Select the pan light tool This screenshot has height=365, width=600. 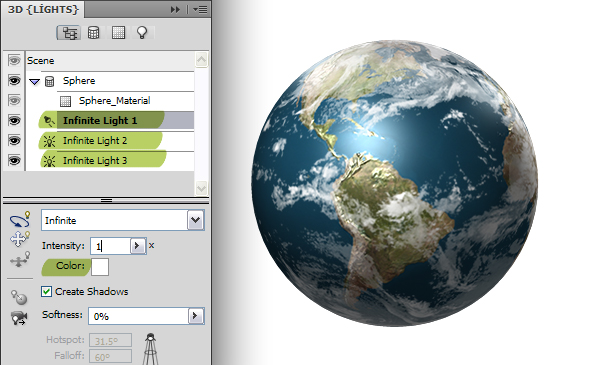pyautogui.click(x=20, y=238)
